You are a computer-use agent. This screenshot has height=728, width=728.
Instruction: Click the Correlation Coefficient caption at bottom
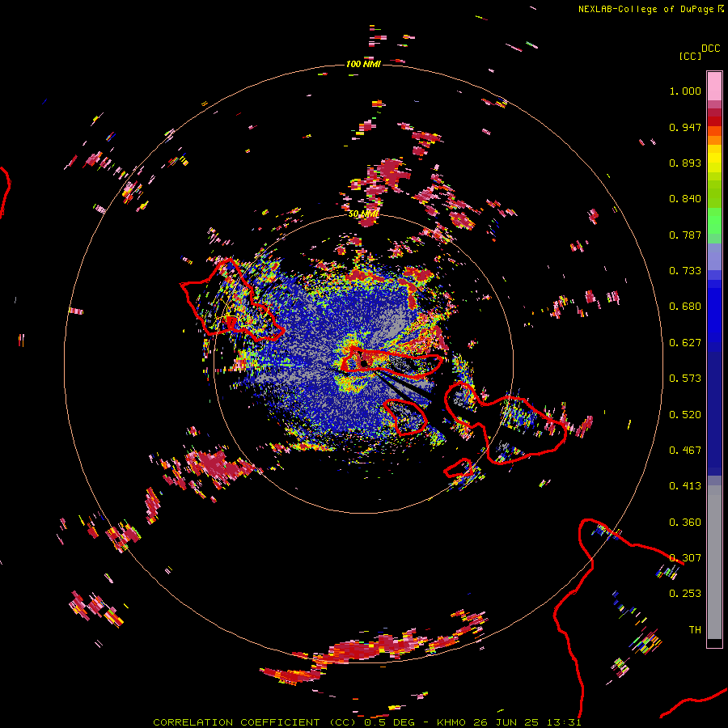(x=367, y=722)
